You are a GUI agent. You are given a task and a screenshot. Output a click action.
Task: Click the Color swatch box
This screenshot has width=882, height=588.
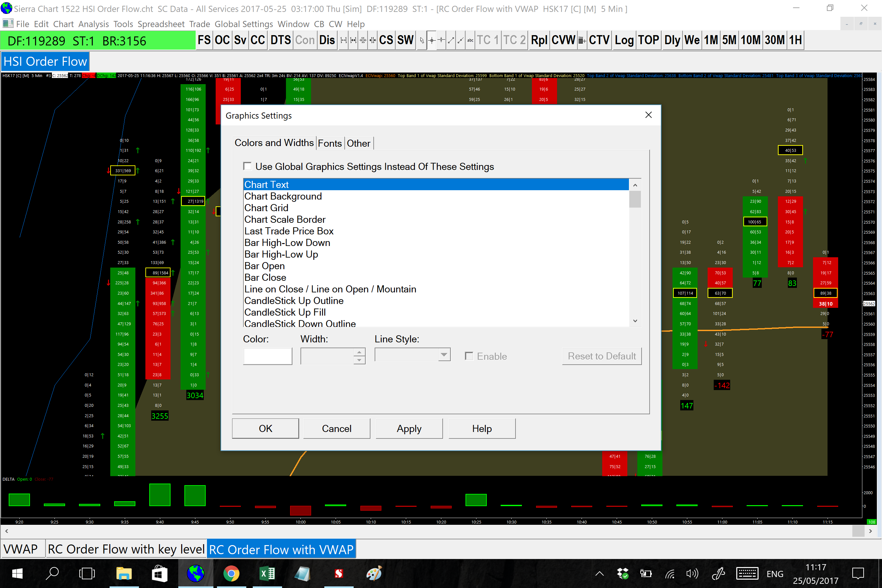[x=267, y=356]
